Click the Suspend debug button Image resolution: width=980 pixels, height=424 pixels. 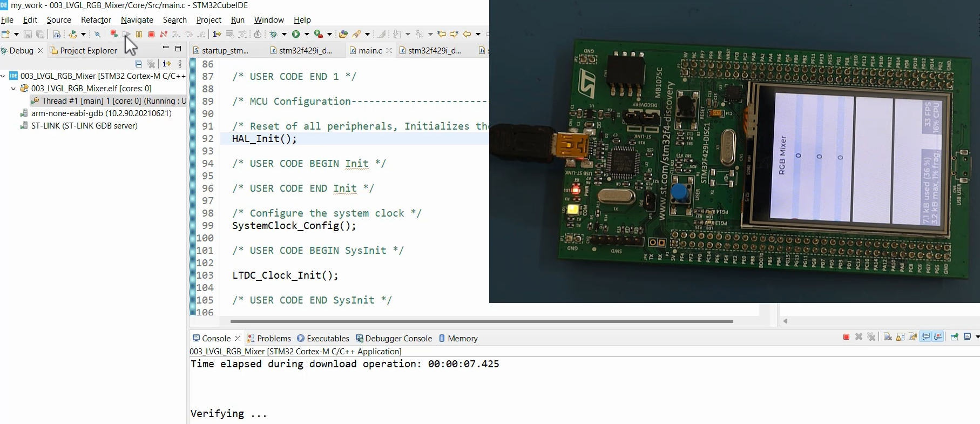pyautogui.click(x=139, y=34)
